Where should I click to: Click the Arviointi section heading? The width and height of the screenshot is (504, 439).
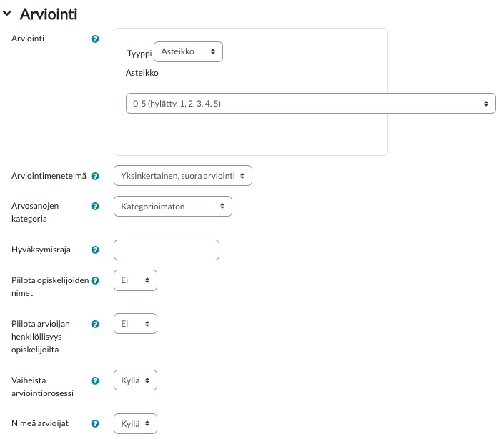click(49, 14)
